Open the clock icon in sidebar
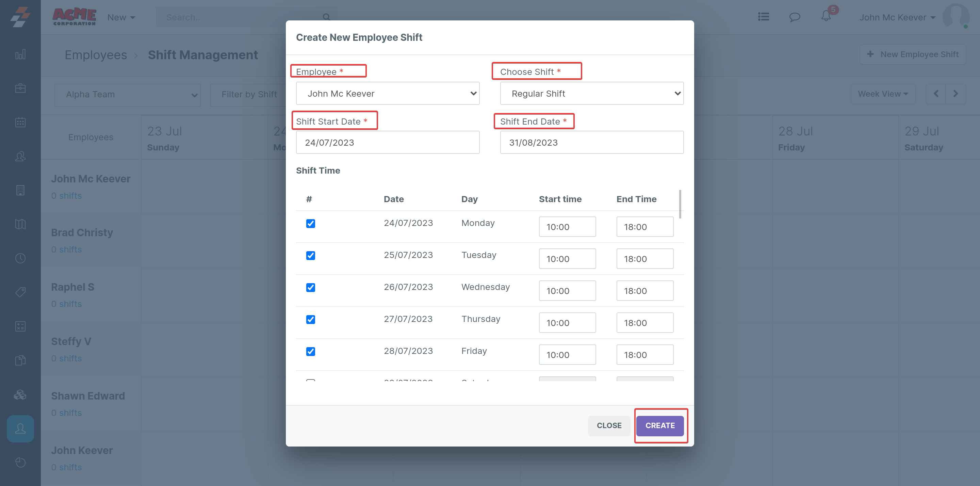 tap(20, 258)
